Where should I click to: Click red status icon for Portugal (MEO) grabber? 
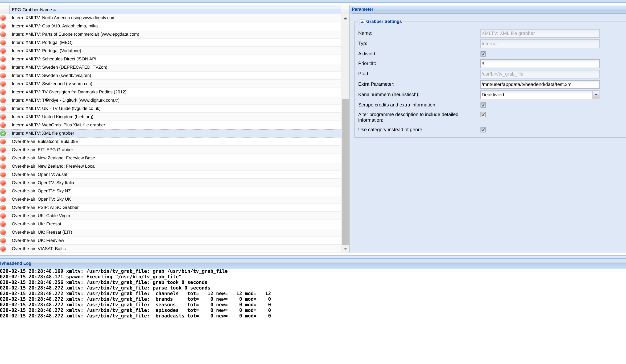tap(3, 43)
